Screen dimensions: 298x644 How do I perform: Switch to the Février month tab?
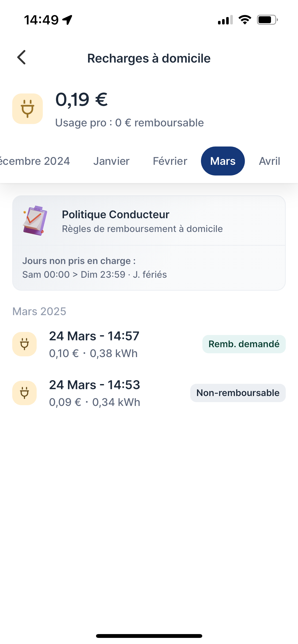click(x=170, y=161)
